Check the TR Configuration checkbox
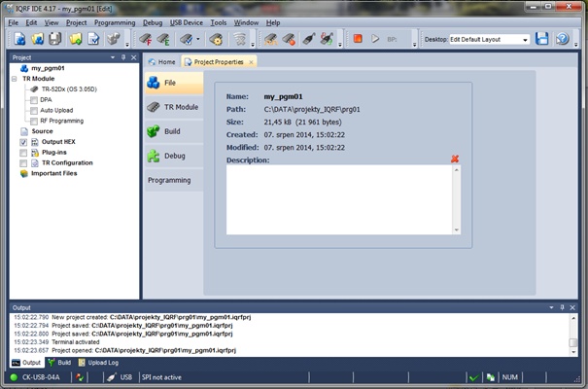Viewport: 588px width, 389px height. (x=23, y=163)
